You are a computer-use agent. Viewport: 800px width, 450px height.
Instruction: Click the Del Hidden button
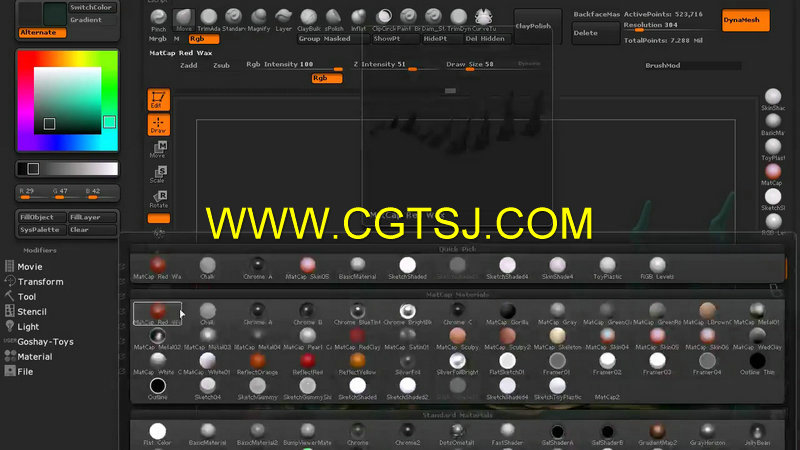coord(486,39)
